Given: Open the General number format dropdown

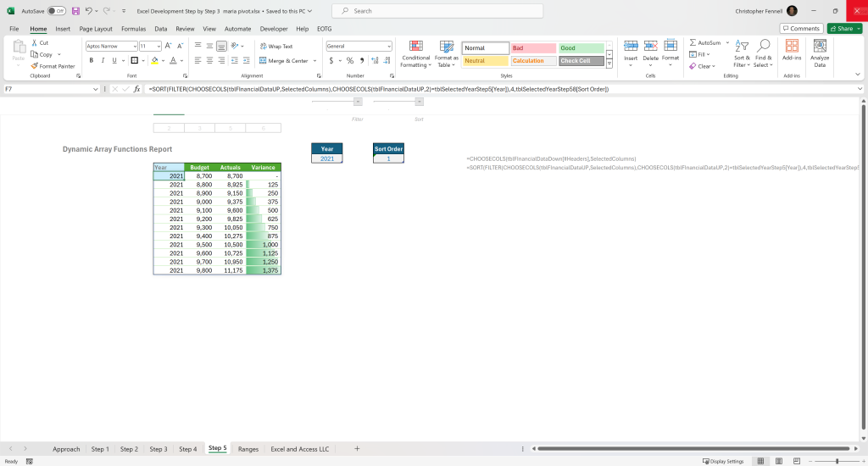Looking at the screenshot, I should coord(389,47).
